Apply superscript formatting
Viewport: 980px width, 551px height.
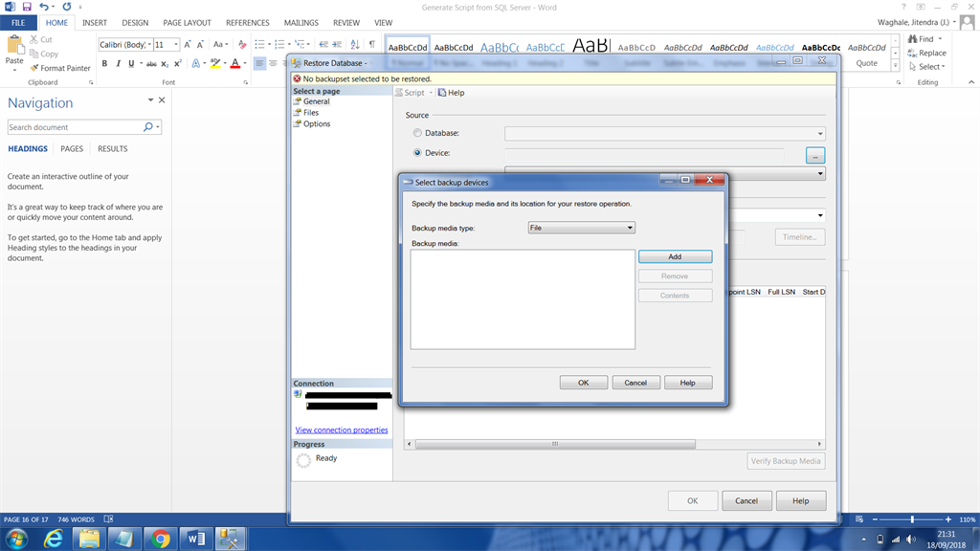coord(177,64)
